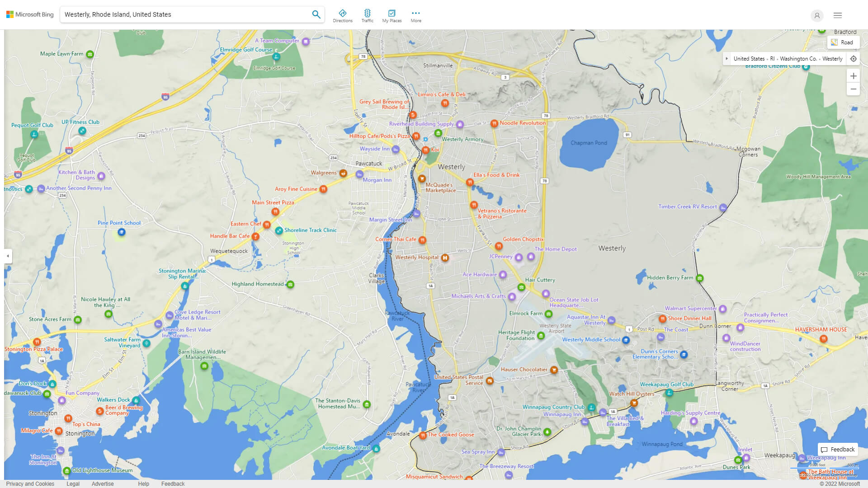Click the search magnifier icon
Image resolution: width=868 pixels, height=488 pixels.
point(316,14)
